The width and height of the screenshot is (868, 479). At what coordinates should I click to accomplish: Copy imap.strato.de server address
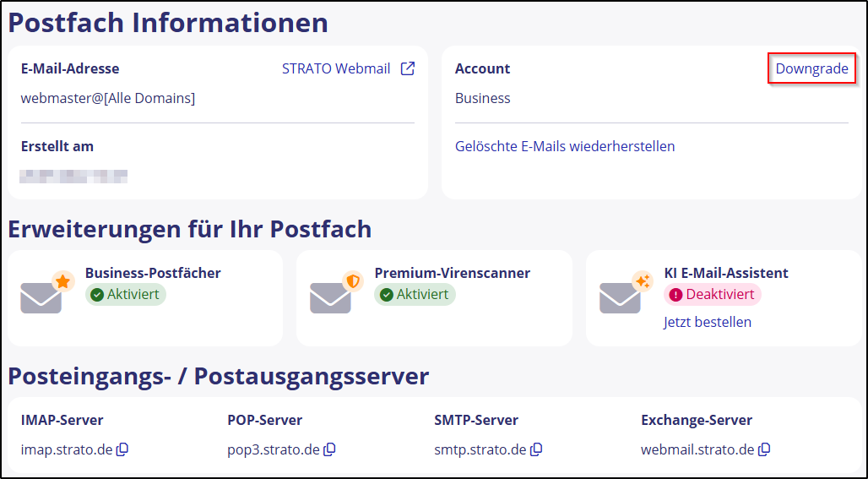(x=122, y=449)
